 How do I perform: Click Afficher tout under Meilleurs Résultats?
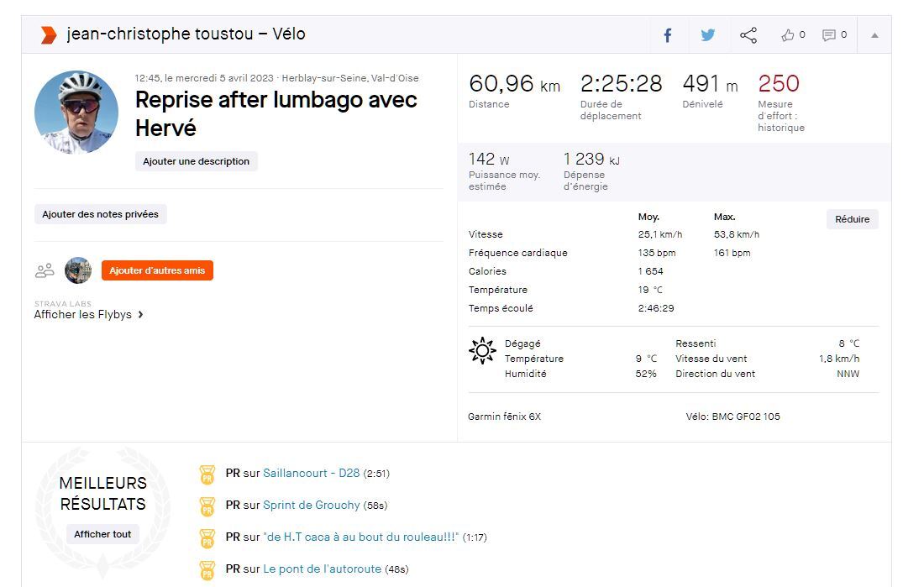pos(102,534)
